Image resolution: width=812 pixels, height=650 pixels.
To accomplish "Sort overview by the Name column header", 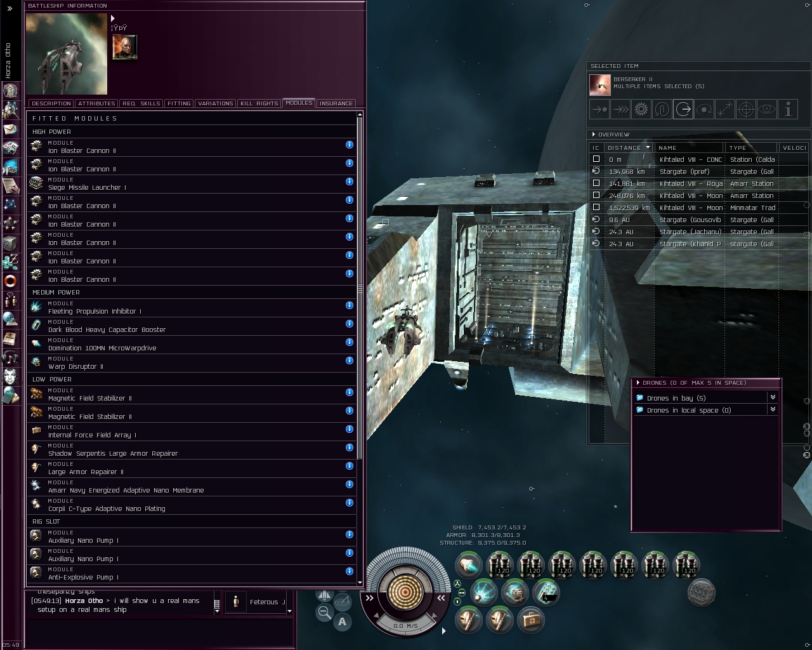I will (690, 148).
